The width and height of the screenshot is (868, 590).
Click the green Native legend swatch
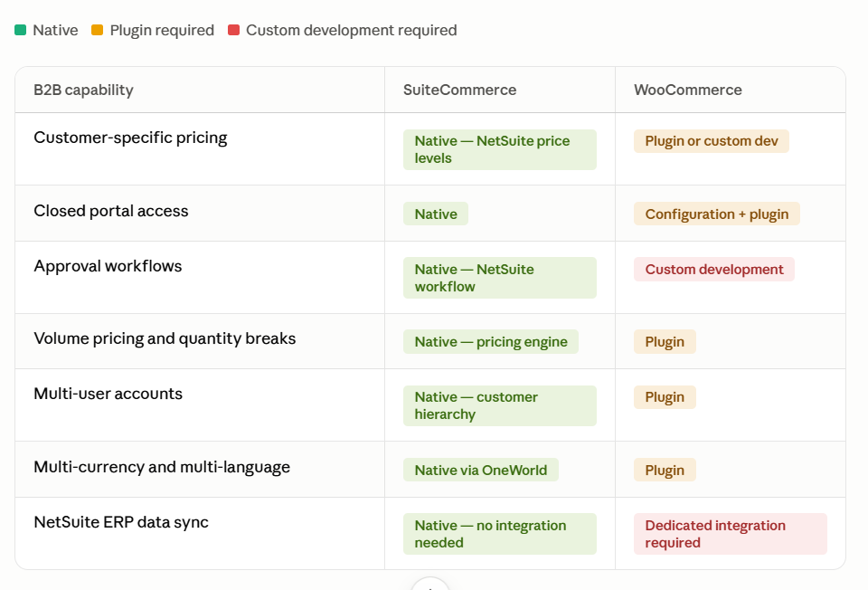(x=21, y=30)
